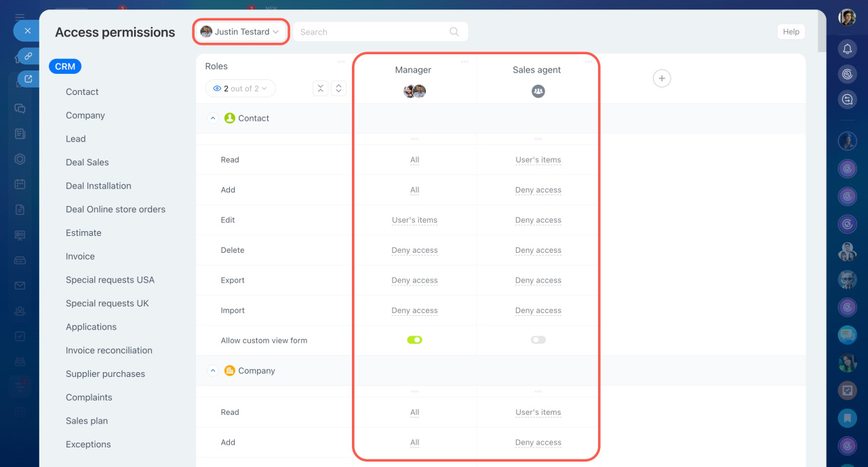This screenshot has height=467, width=868.
Task: Click the add new role plus button
Action: pos(662,79)
